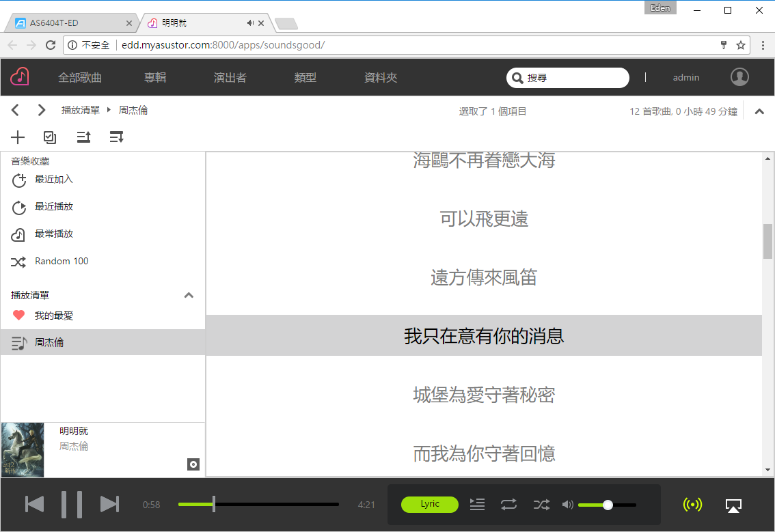Toggle the Lyric button
775x532 pixels.
(430, 504)
